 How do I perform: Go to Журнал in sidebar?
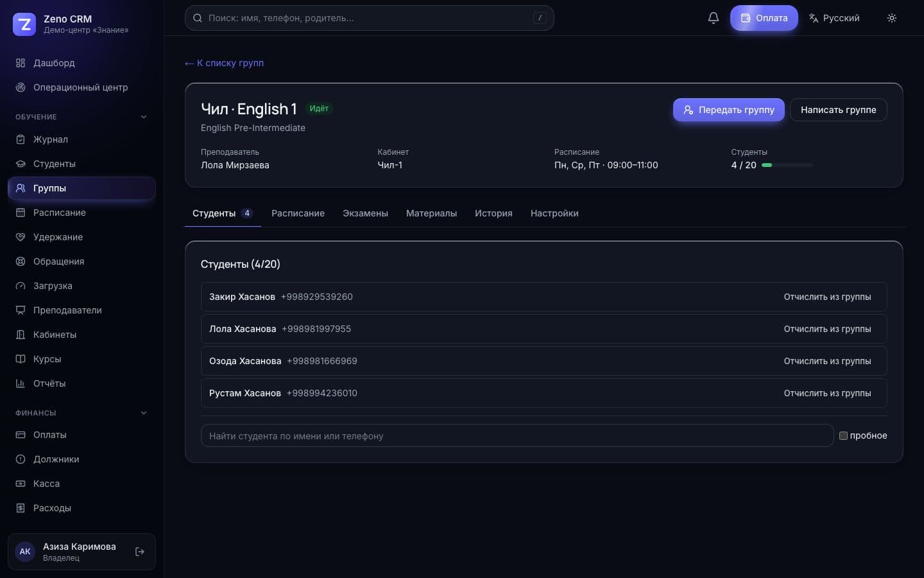81,139
